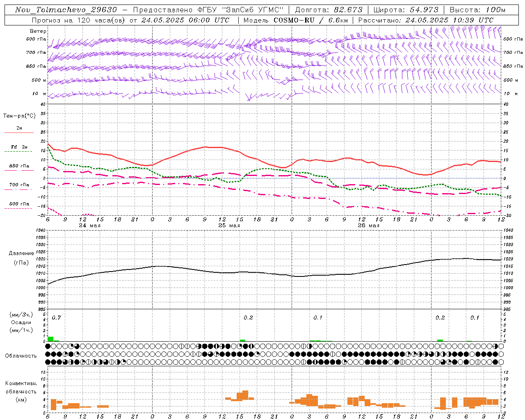Click the (мм/1ч.) precipitation unit label
This screenshot has width=525, height=420.
click(x=21, y=330)
